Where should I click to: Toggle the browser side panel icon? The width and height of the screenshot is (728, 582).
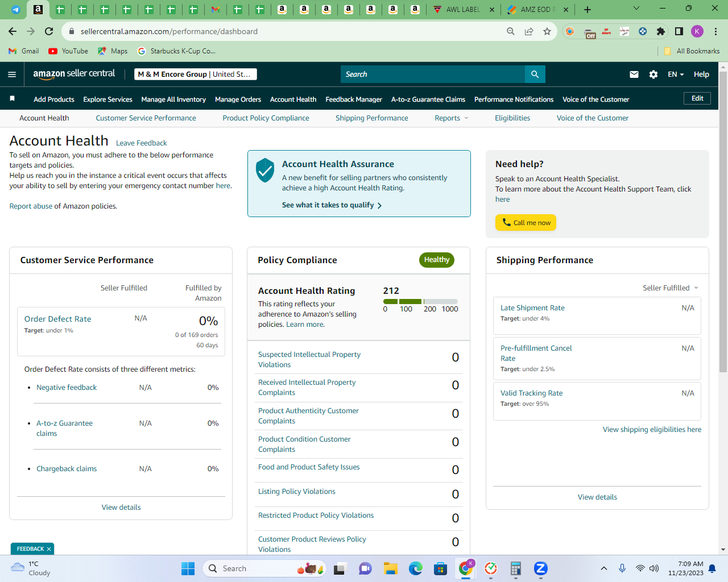[679, 31]
